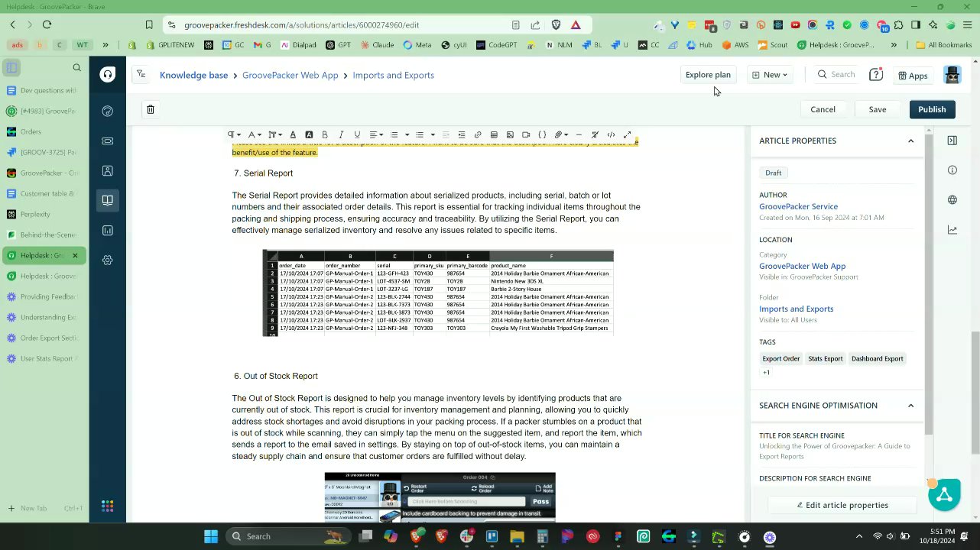Open the Freshdesk headset home icon
980x550 pixels.
[108, 75]
